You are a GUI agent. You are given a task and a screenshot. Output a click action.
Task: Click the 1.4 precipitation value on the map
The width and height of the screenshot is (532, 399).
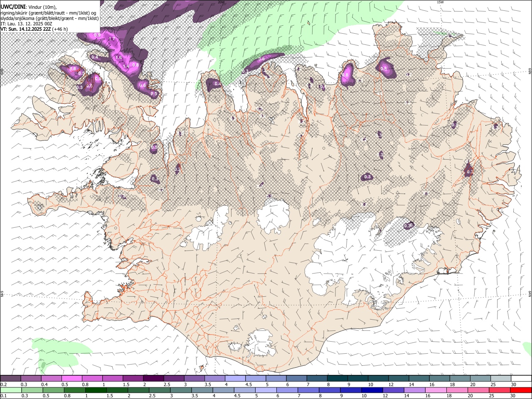pos(126,66)
